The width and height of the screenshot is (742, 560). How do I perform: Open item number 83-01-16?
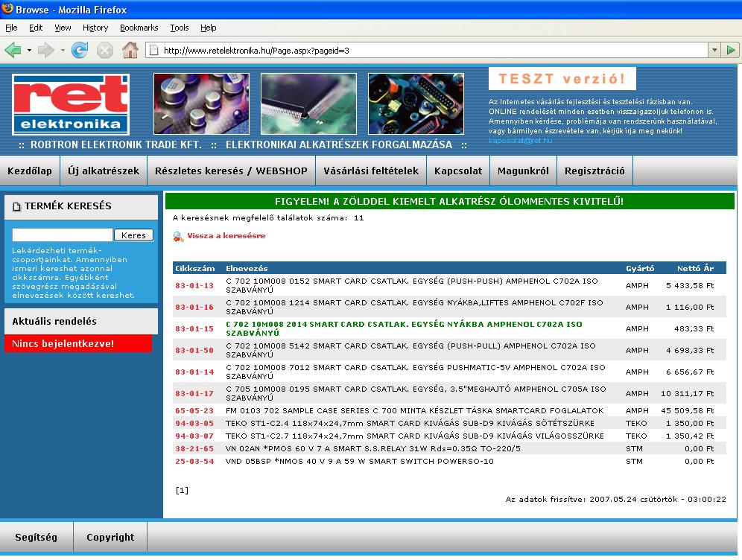pos(194,307)
